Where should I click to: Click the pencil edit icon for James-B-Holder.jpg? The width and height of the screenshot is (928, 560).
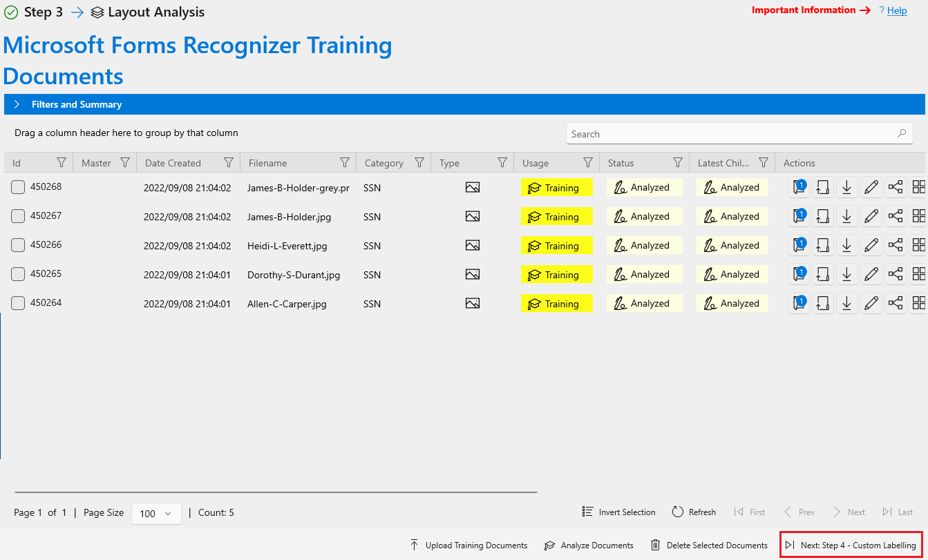pyautogui.click(x=871, y=216)
